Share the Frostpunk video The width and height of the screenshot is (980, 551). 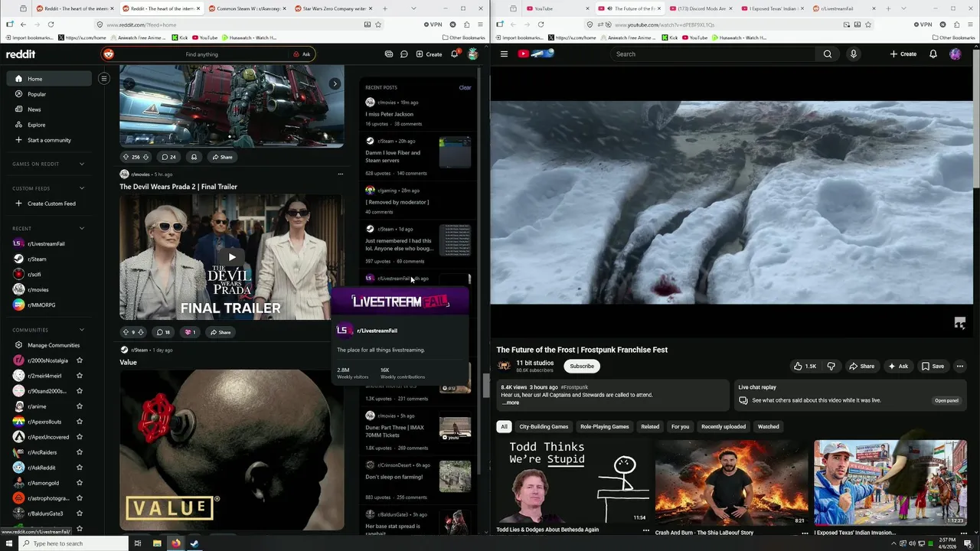[861, 367]
